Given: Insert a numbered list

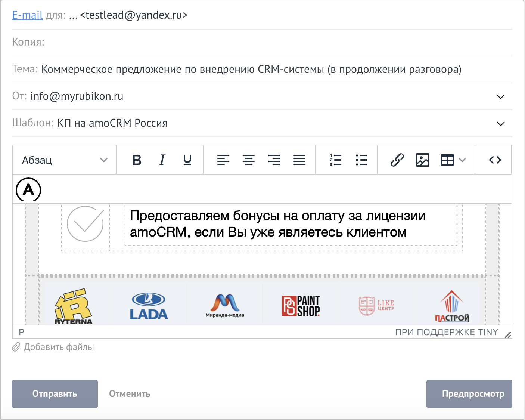Looking at the screenshot, I should pyautogui.click(x=336, y=160).
